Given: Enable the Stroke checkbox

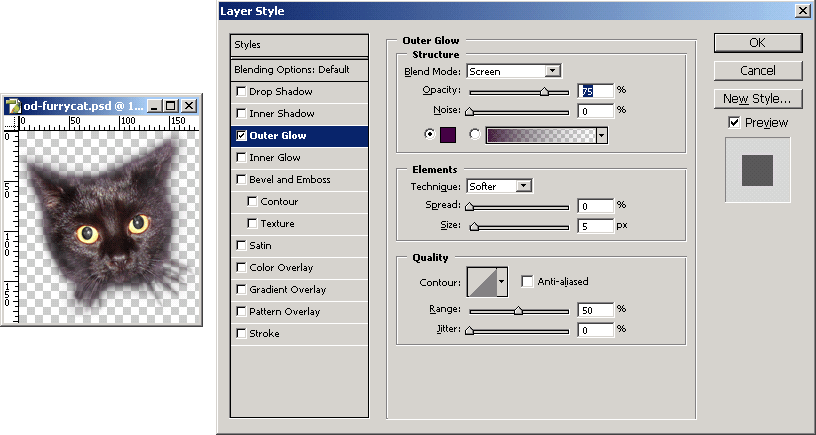Looking at the screenshot, I should tap(241, 333).
